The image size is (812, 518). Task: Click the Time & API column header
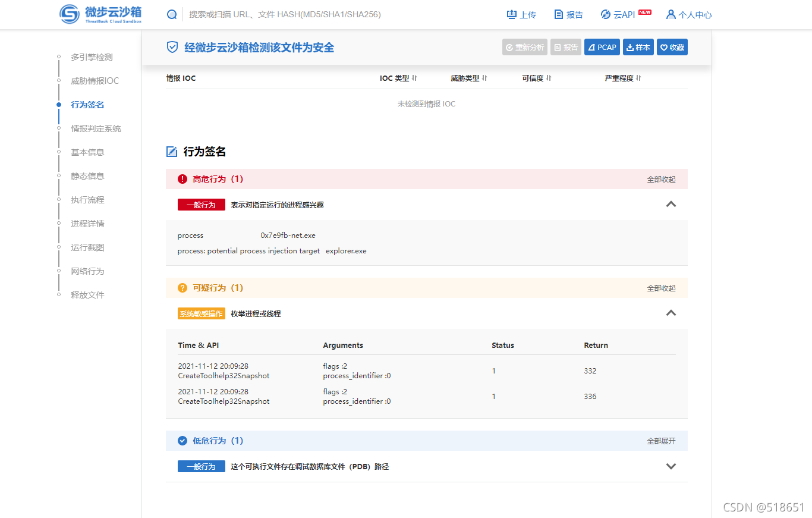tap(199, 345)
